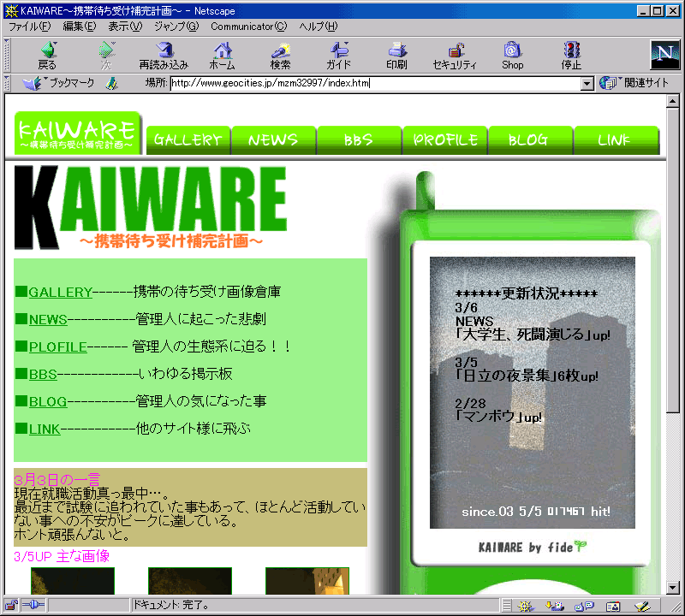The image size is (685, 616).
Task: Click the large KAIWARE title image
Action: pyautogui.click(x=151, y=207)
